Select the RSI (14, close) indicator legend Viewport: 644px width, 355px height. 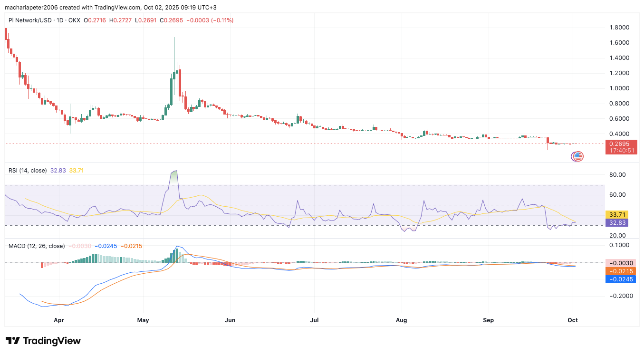(x=28, y=170)
